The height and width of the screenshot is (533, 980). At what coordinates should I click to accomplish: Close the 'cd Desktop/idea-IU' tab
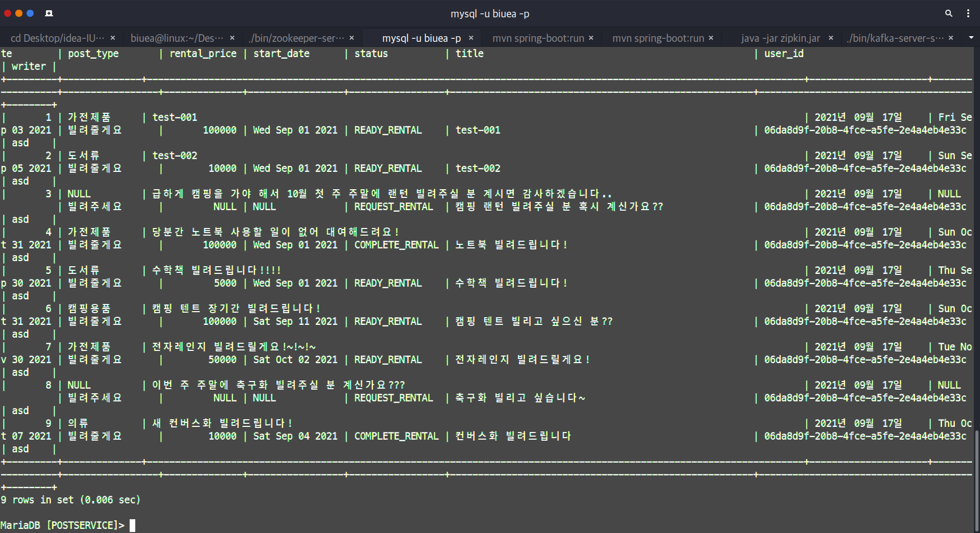113,38
